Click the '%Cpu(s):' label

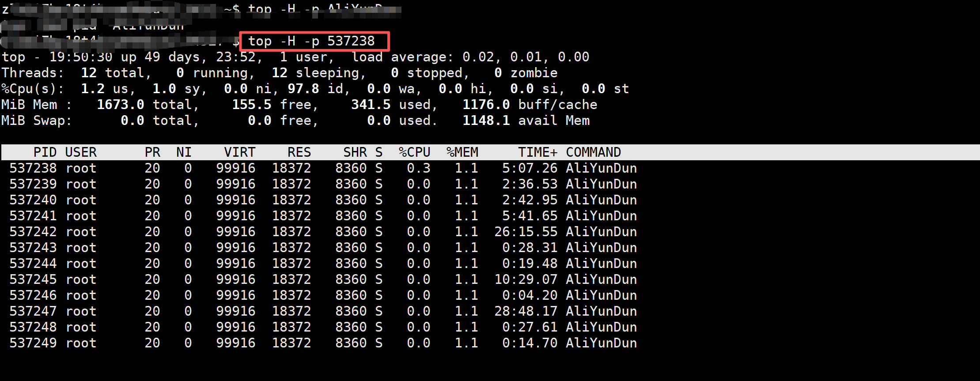[x=33, y=89]
